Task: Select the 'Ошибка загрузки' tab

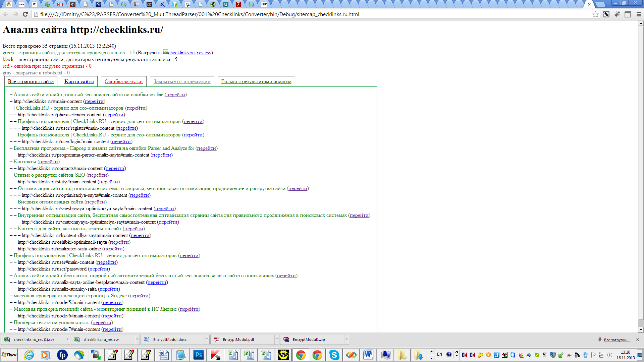Action: 123,81
